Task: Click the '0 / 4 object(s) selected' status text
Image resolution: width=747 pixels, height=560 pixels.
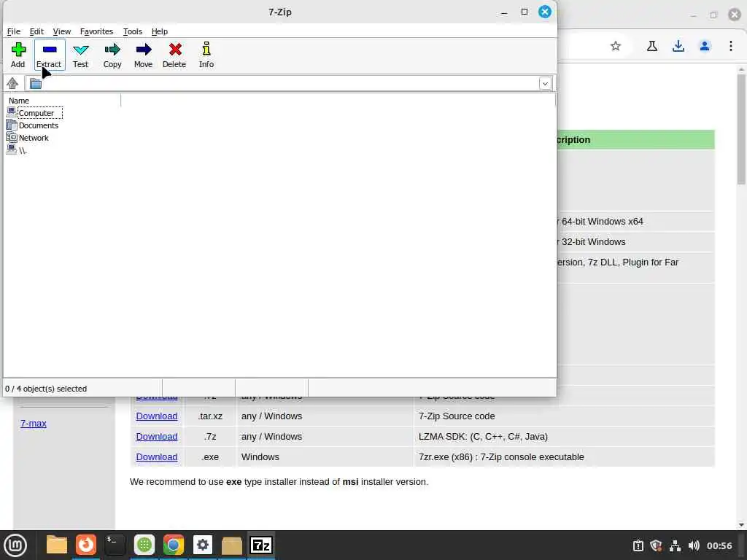Action: 46,389
